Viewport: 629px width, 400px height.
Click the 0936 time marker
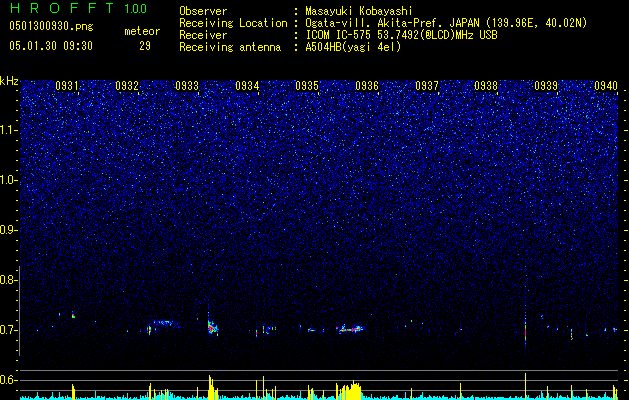pos(367,86)
